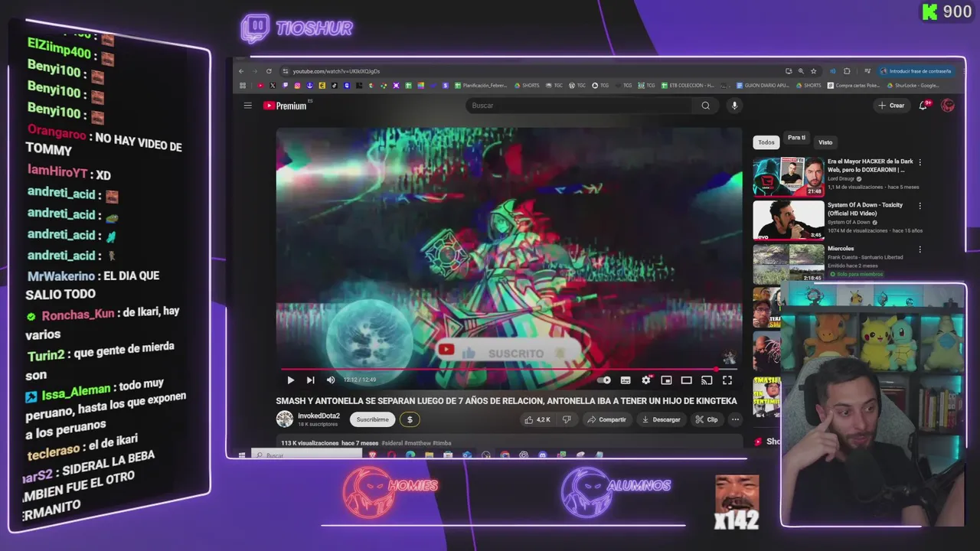Open invokedDota2 channel avatar
This screenshot has height=551, width=980.
tap(285, 419)
